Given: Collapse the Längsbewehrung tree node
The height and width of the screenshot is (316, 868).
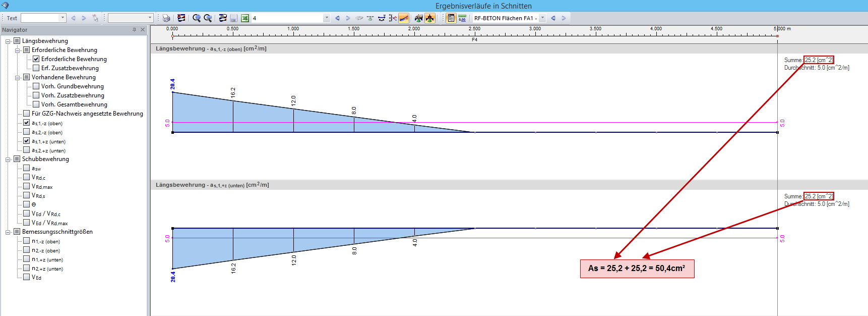Looking at the screenshot, I should click(x=8, y=41).
